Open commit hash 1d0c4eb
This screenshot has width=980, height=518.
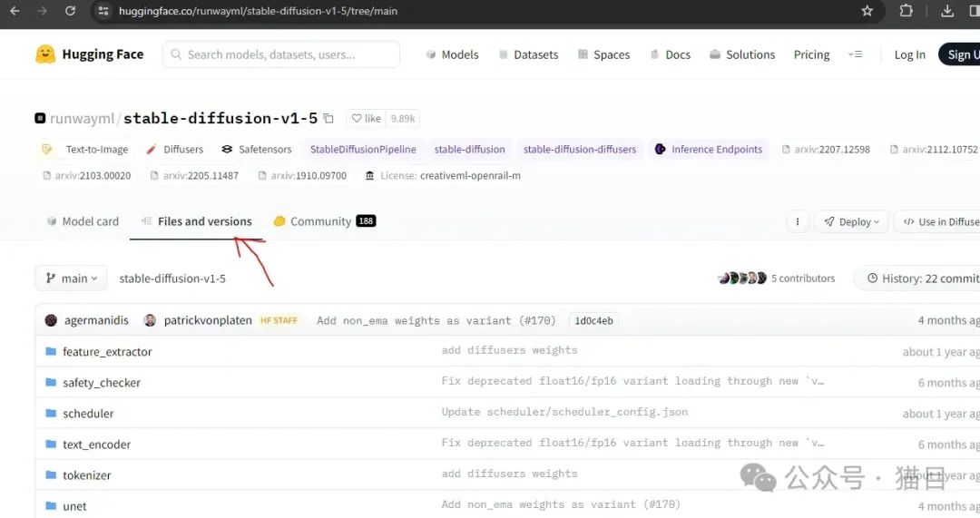coord(593,320)
